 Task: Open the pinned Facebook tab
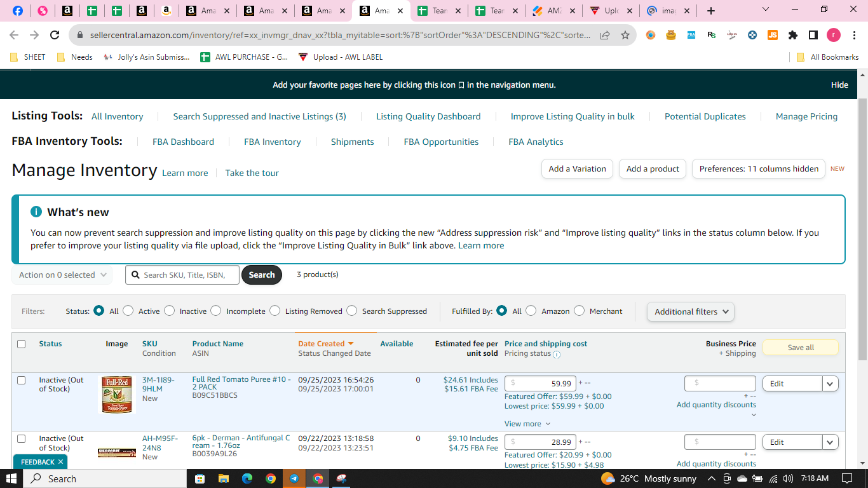(x=18, y=11)
